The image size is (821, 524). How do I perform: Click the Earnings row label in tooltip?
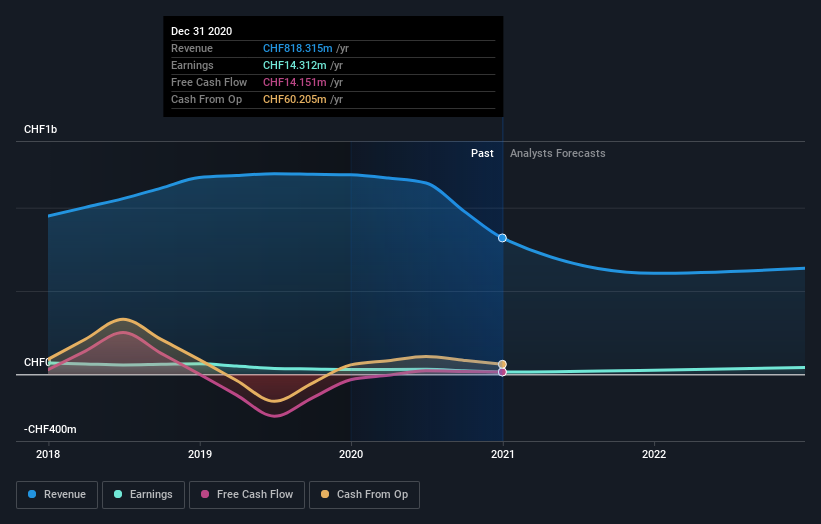[x=192, y=65]
